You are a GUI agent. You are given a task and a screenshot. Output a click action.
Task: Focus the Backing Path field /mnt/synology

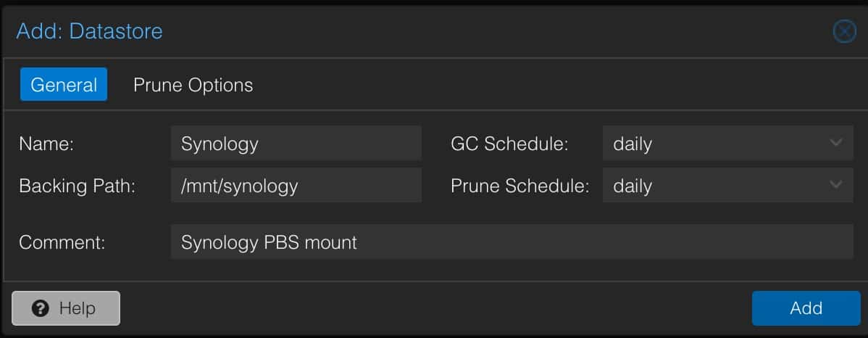point(296,185)
